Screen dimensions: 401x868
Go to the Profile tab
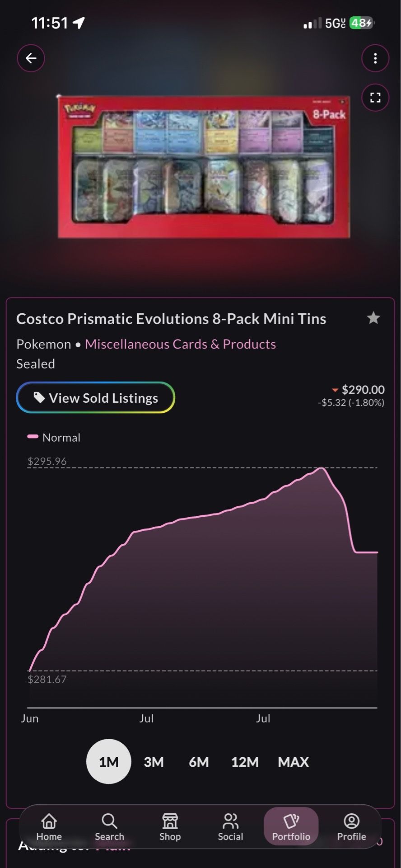click(x=351, y=827)
